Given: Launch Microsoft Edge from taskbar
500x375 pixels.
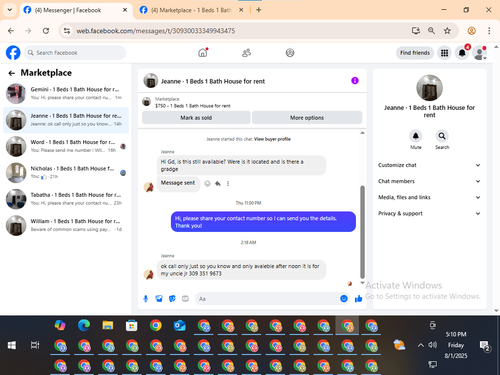Looking at the screenshot, I should coord(84,325).
